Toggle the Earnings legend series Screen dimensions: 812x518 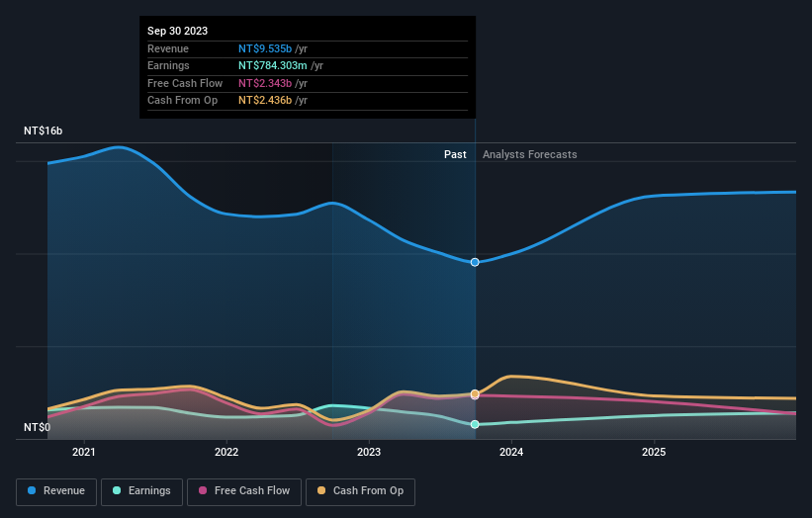click(141, 491)
